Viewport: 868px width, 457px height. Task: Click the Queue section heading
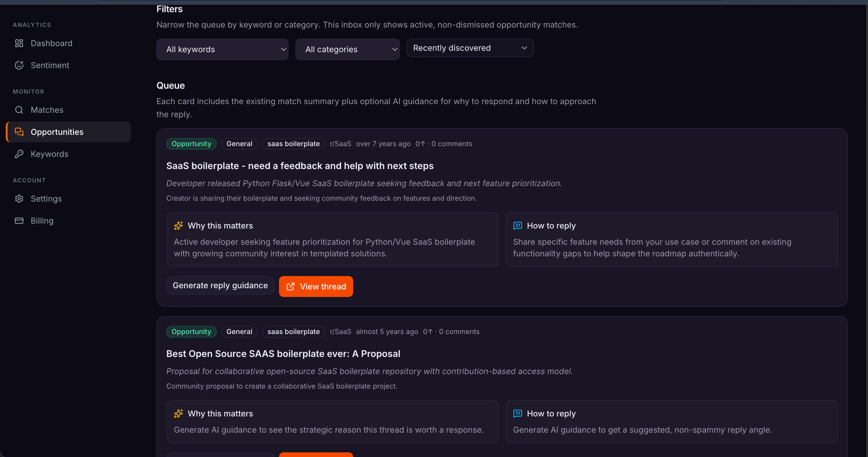170,85
